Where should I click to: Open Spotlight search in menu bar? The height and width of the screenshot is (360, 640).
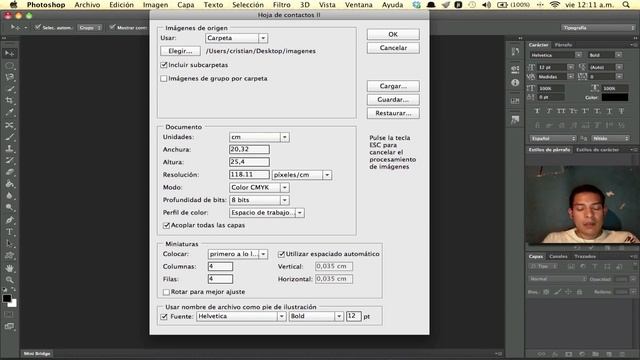click(x=626, y=5)
